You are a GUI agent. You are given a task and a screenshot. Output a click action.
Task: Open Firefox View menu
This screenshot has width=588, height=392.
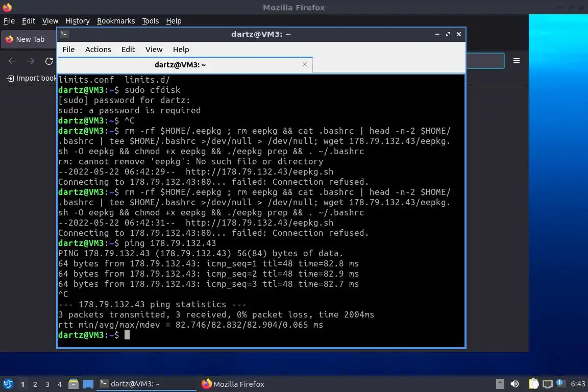50,21
